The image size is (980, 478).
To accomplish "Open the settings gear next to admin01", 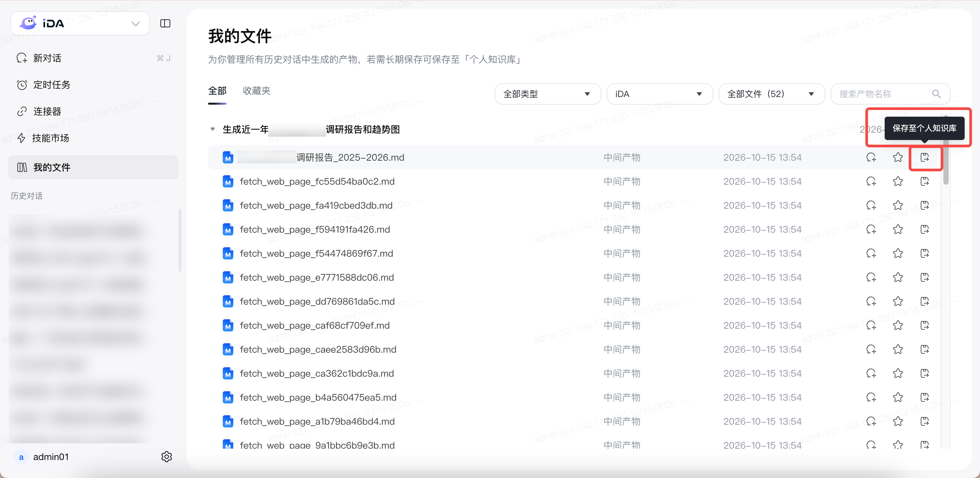I will (x=166, y=456).
